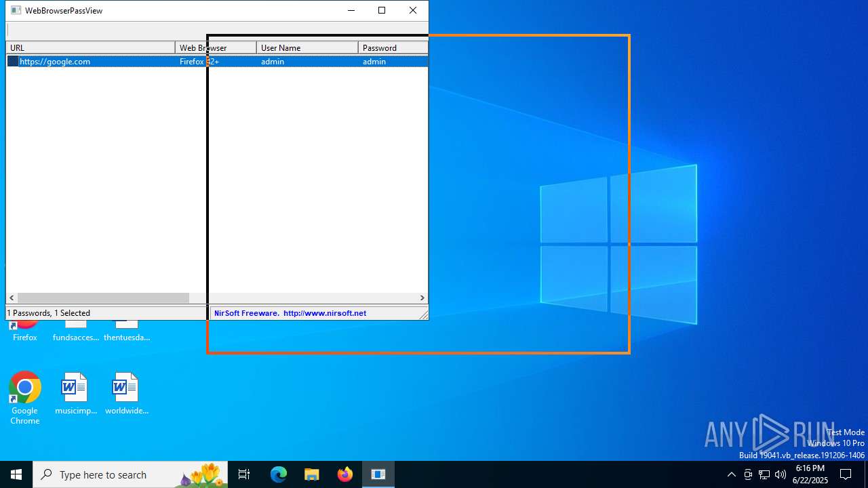
Task: Click the admin password cell
Action: click(x=374, y=62)
